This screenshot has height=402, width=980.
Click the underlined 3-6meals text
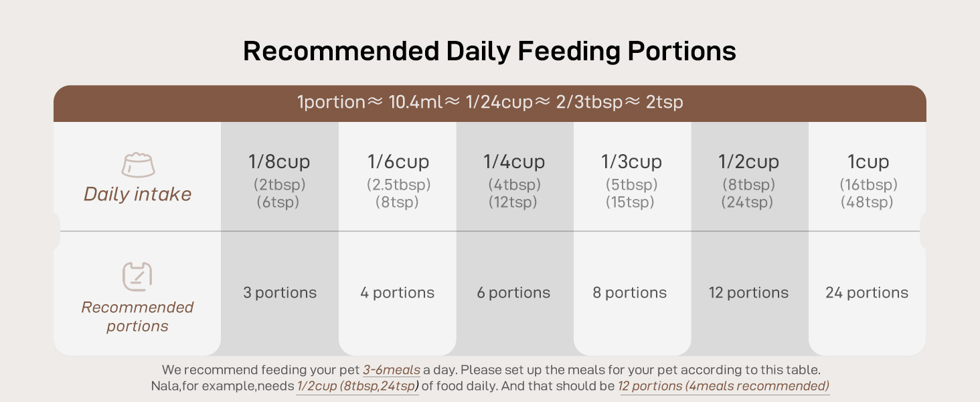tap(392, 370)
